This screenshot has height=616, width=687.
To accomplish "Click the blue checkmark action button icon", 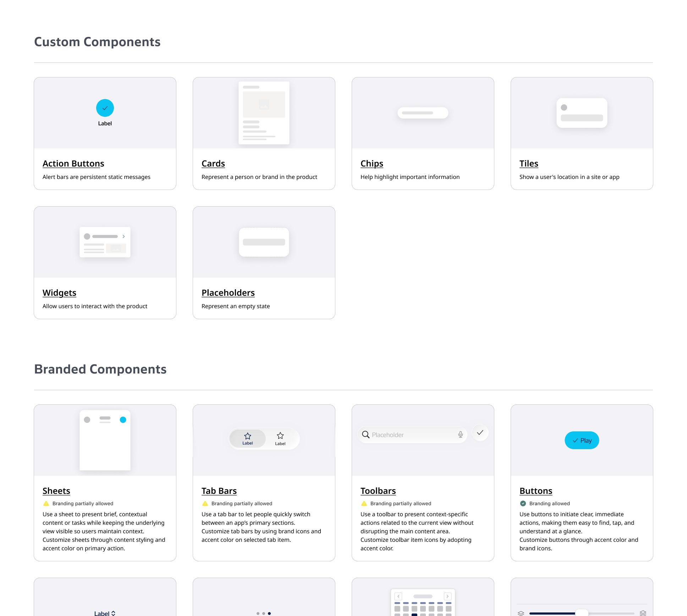I will pyautogui.click(x=105, y=108).
